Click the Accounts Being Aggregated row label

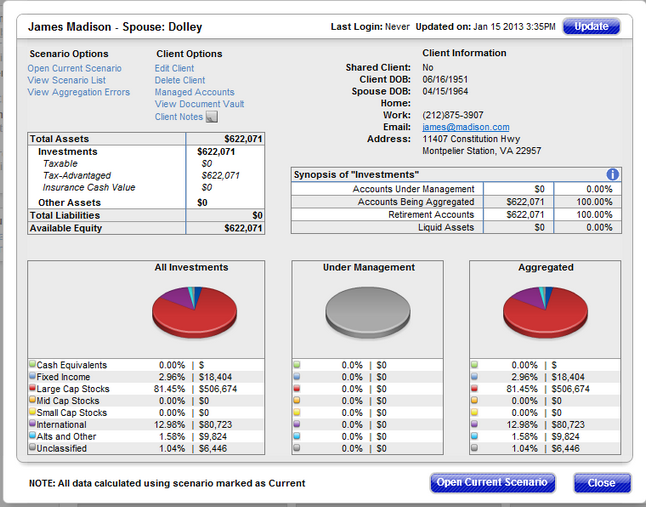[416, 202]
